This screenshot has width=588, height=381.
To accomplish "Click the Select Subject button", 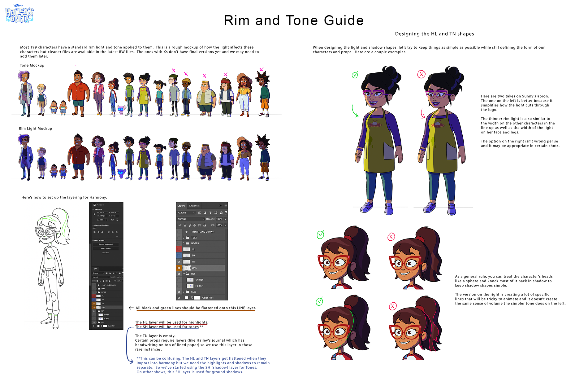I will click(106, 248).
